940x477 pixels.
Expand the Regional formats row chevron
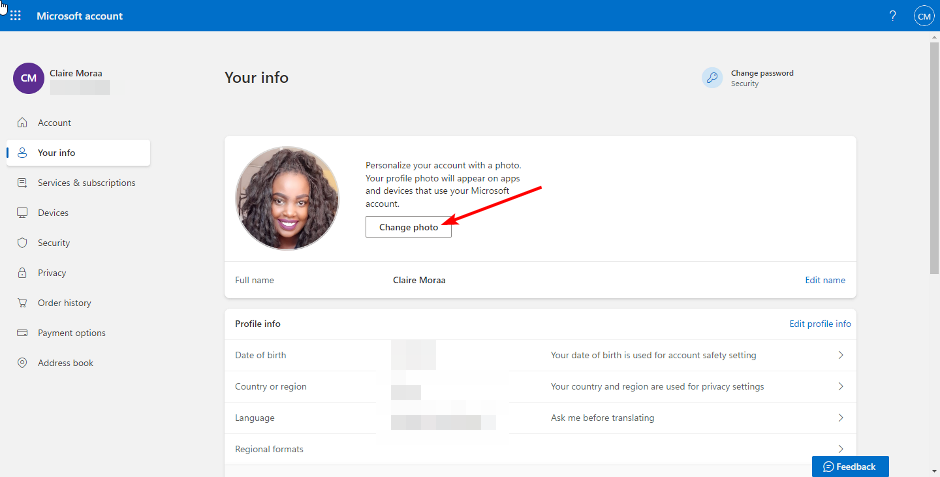pyautogui.click(x=840, y=448)
